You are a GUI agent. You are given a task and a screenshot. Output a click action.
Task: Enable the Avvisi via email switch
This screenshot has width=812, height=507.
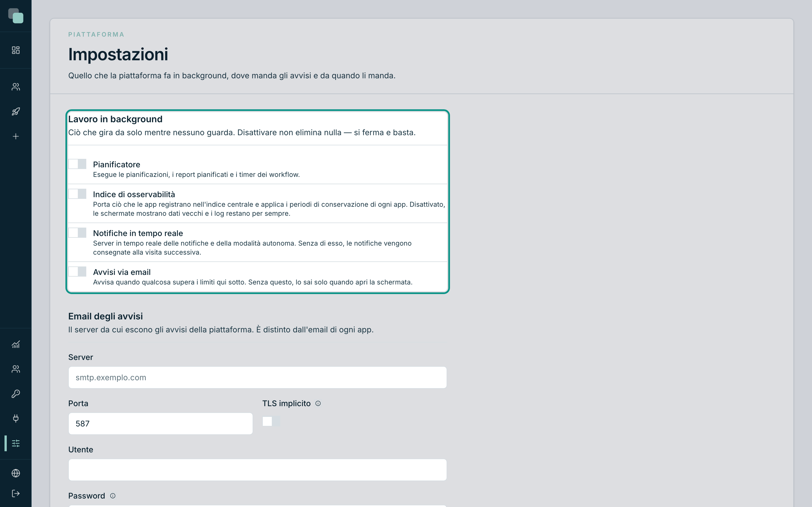point(77,272)
